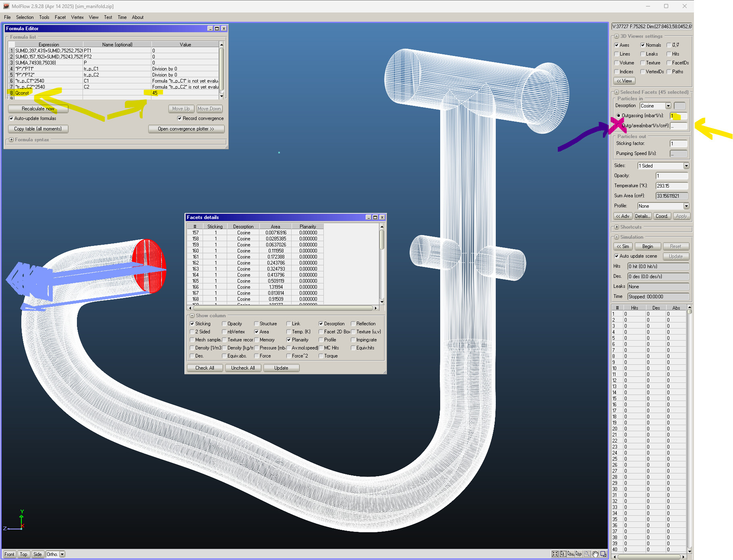This screenshot has height=560, width=733.
Task: Click the Temperature input field
Action: (672, 186)
